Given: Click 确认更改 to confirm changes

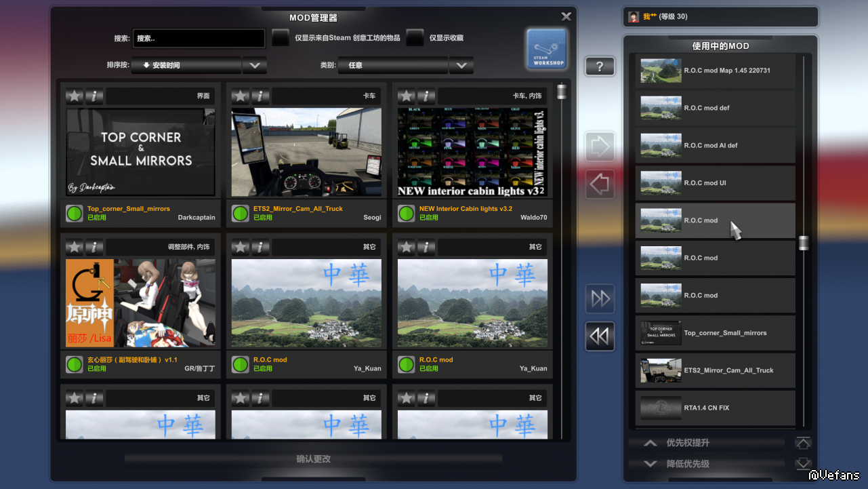Looking at the screenshot, I should coord(314,459).
